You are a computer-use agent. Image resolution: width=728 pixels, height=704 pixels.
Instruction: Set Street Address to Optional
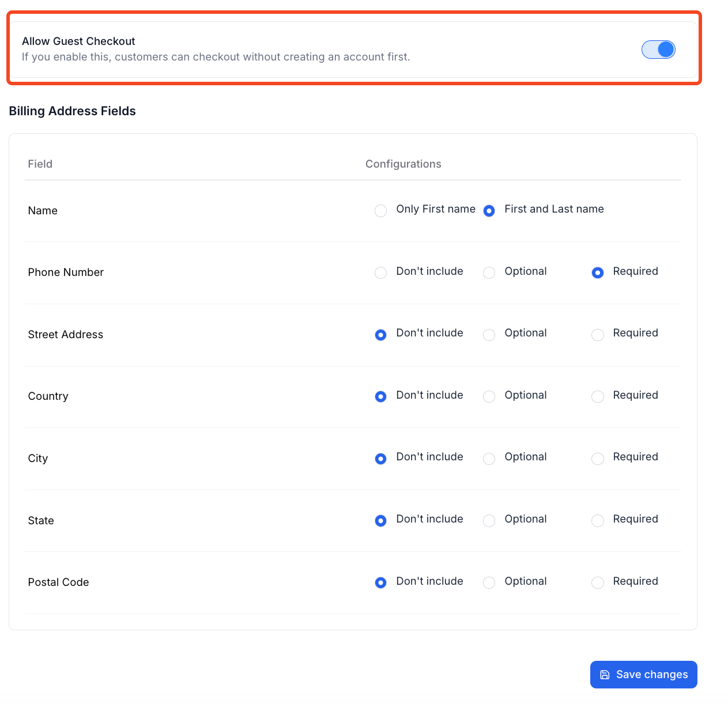(489, 335)
